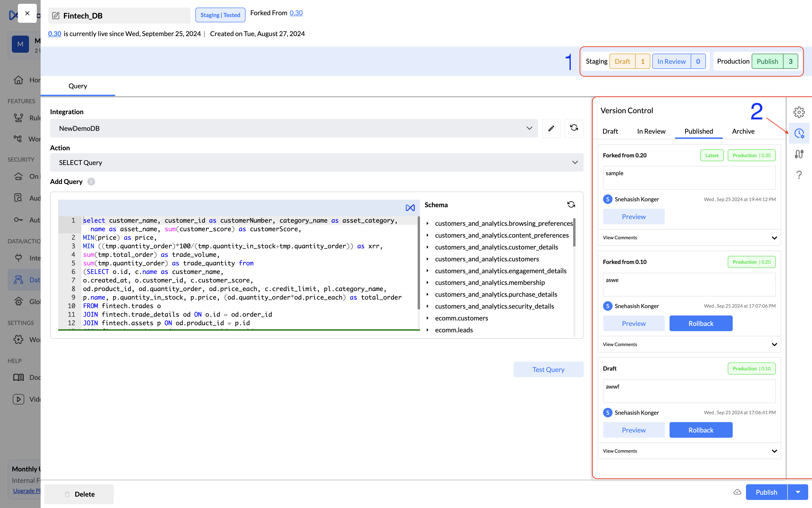The image size is (812, 508).
Task: Click the help question mark icon
Action: pos(799,175)
